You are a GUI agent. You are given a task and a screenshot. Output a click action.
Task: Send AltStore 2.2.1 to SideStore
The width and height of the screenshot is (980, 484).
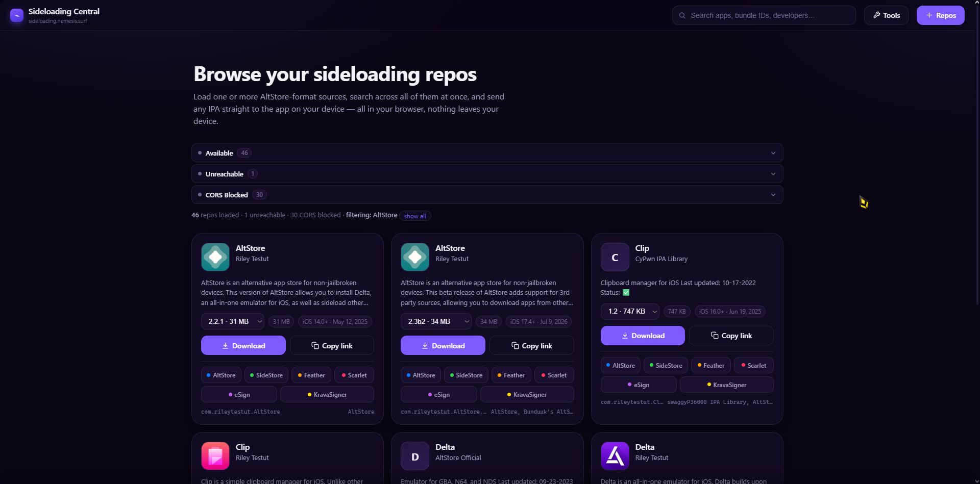point(266,375)
